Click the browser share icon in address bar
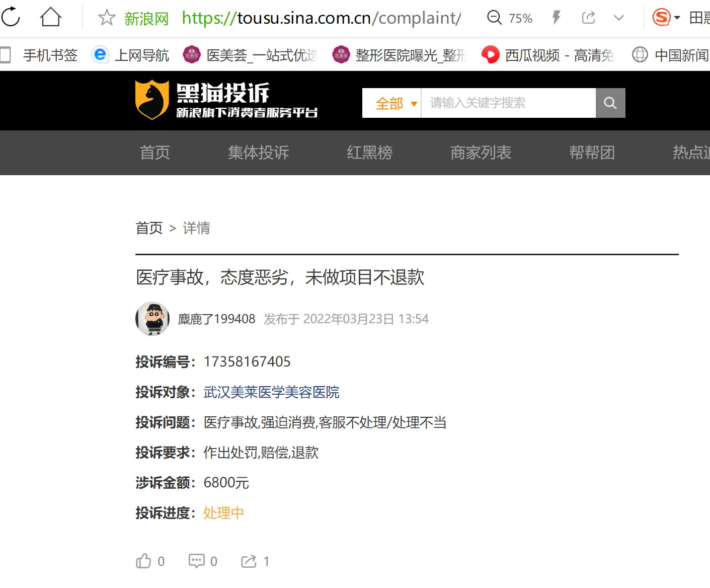Viewport: 710px width, 588px height. point(588,18)
